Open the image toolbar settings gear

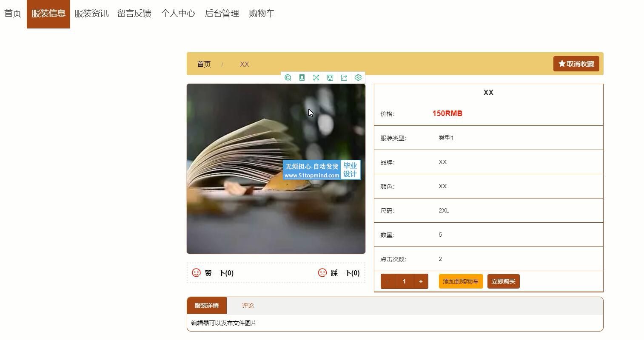click(358, 77)
